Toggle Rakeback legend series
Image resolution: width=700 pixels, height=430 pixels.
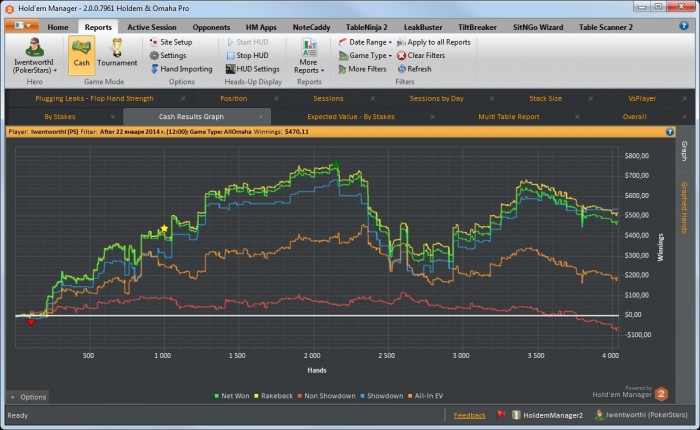(x=273, y=396)
